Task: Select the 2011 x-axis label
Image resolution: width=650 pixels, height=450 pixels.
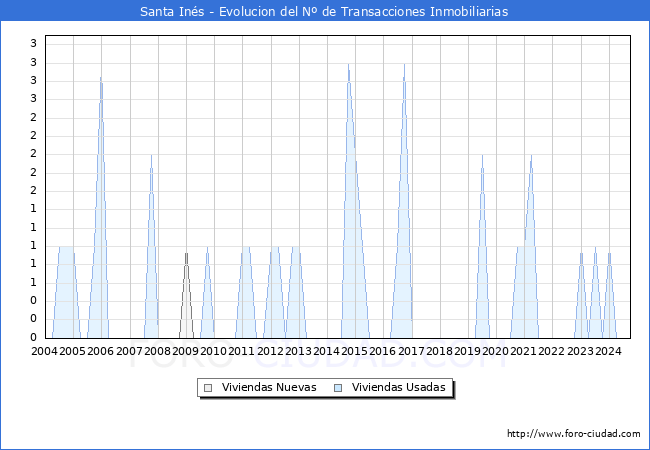Action: (241, 351)
